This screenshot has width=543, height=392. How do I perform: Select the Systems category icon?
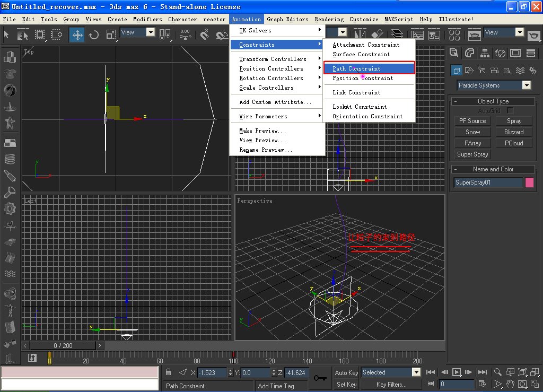pos(533,71)
